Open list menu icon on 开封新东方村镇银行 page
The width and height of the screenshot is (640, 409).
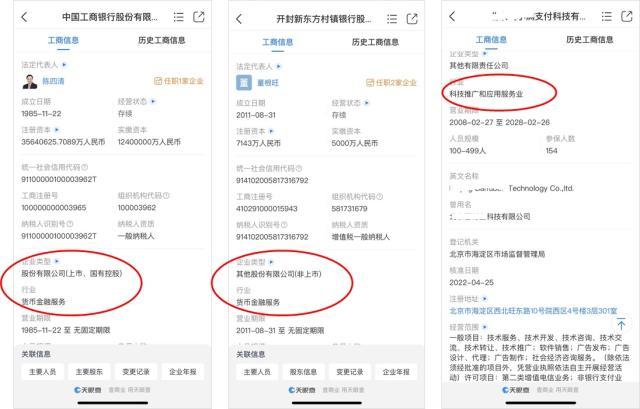[392, 19]
